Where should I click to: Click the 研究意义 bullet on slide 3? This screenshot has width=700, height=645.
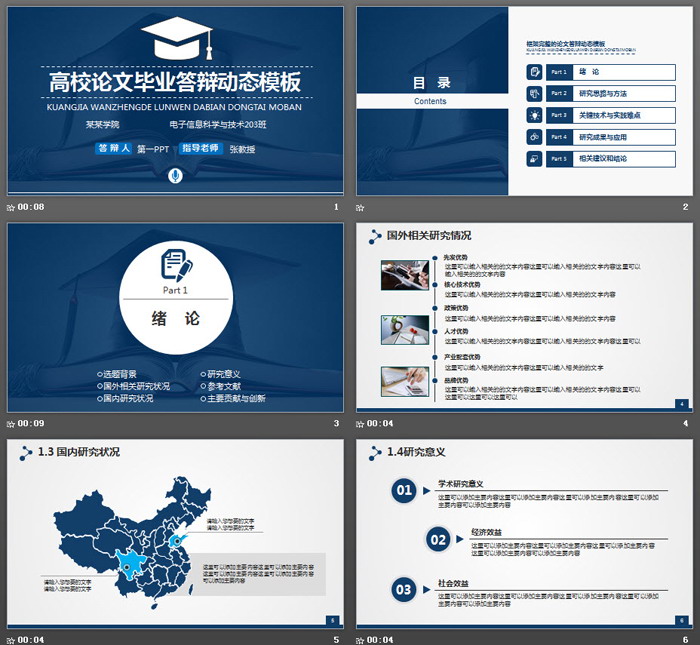221,374
